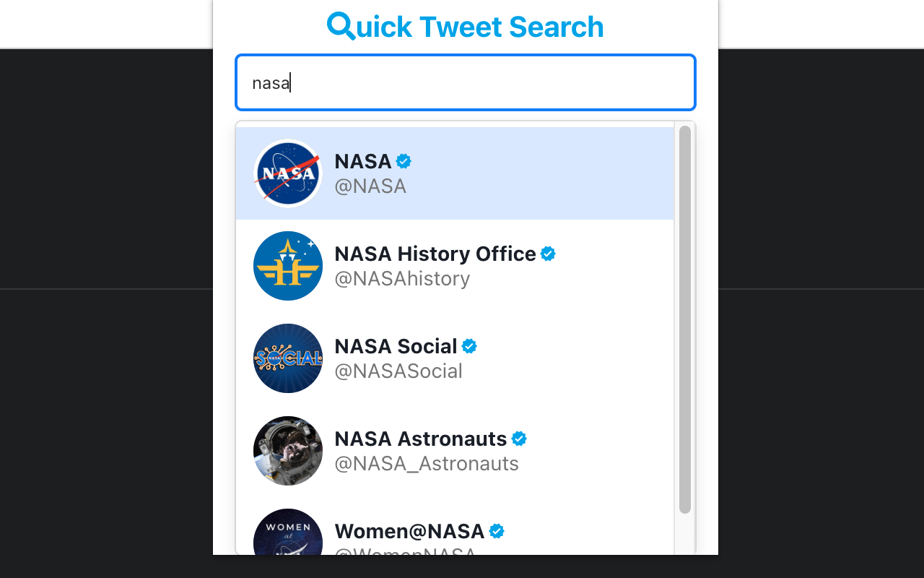924x578 pixels.
Task: Click the results list scrollbar
Action: tap(684, 318)
